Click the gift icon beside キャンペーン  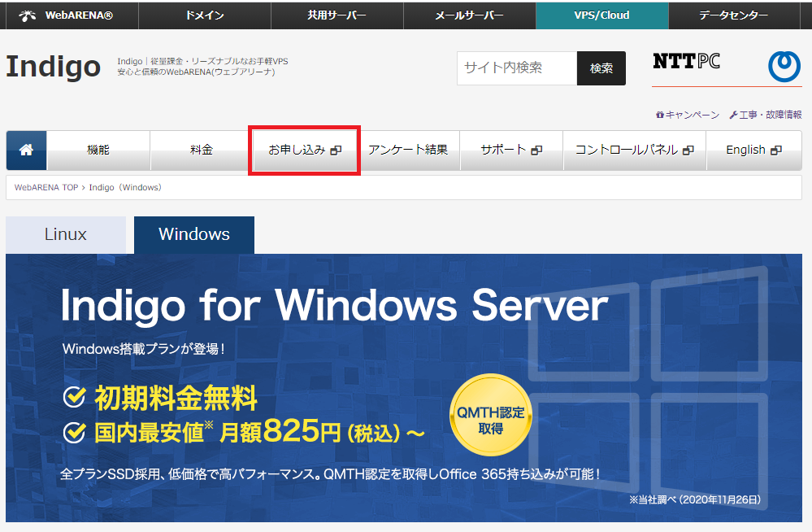pyautogui.click(x=660, y=115)
